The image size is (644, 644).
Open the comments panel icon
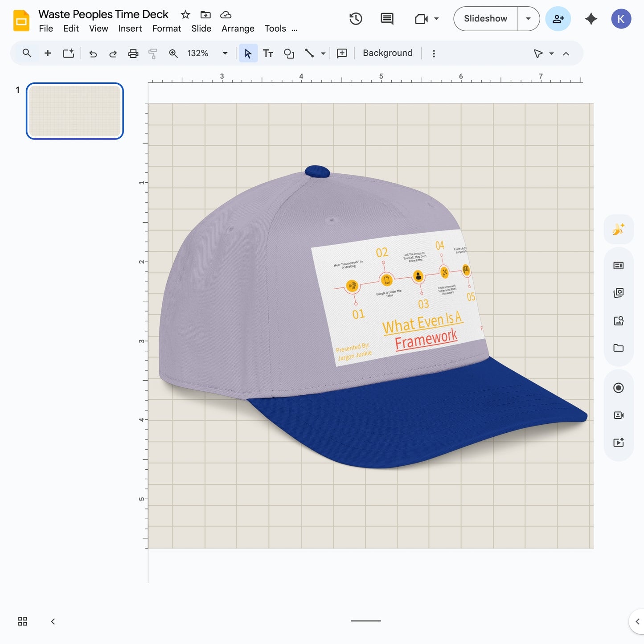pos(386,19)
